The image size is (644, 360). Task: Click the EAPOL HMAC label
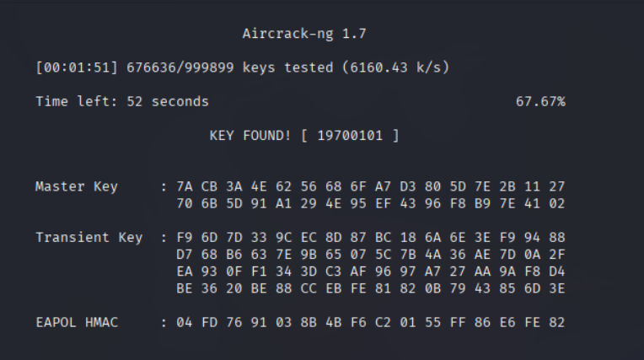[x=77, y=322]
